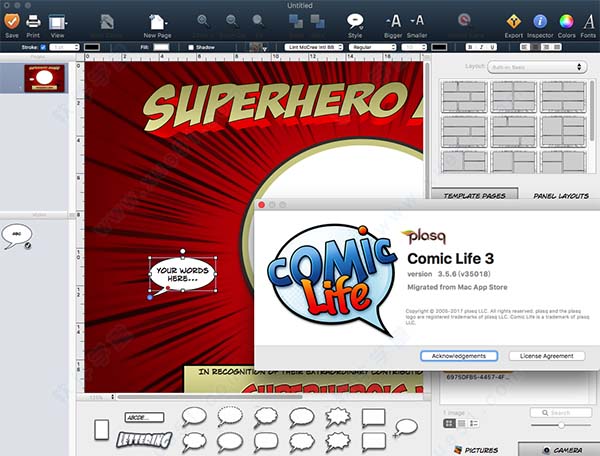Set text alignment to left
This screenshot has height=456, width=600.
525,47
